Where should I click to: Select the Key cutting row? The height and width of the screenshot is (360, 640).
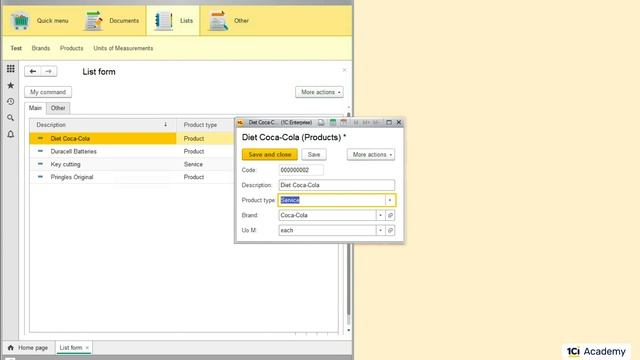[132, 164]
